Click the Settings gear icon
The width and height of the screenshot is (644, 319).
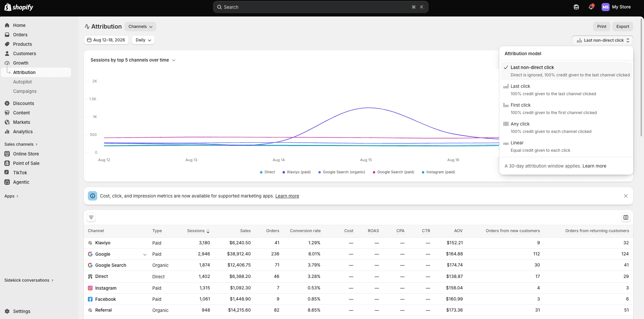pos(7,311)
